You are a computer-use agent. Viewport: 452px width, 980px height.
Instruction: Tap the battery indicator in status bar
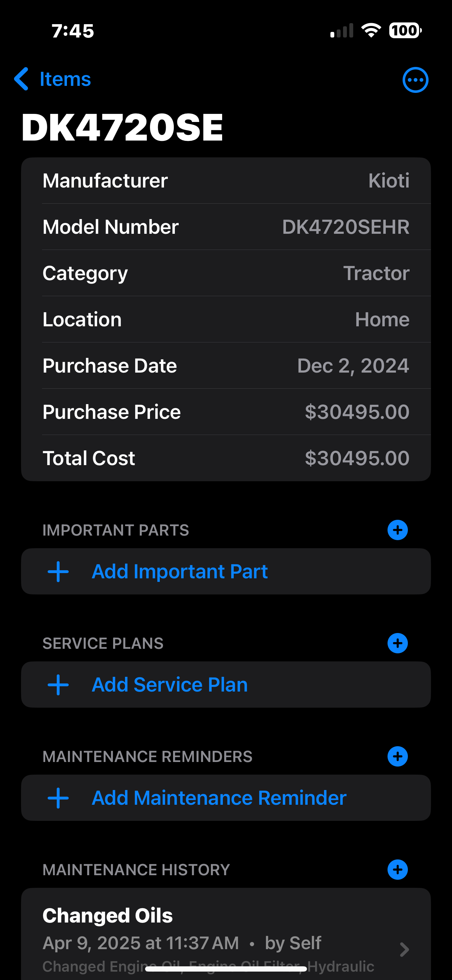point(405,30)
